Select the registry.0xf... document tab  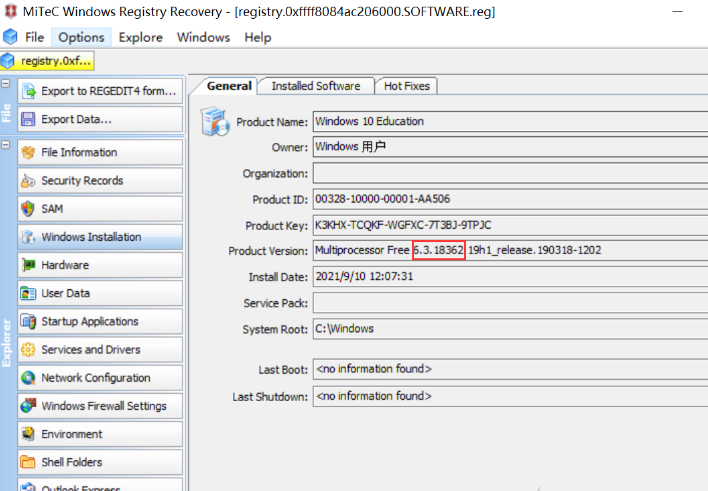[47, 61]
